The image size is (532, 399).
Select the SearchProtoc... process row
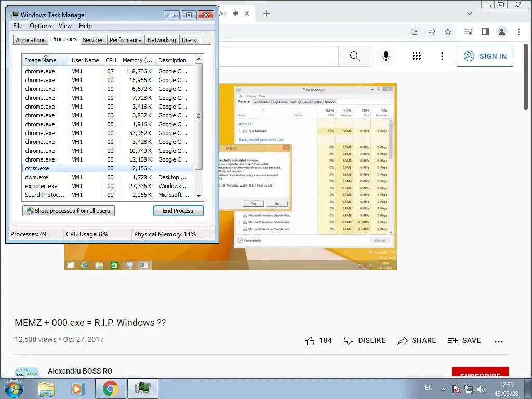pos(108,195)
